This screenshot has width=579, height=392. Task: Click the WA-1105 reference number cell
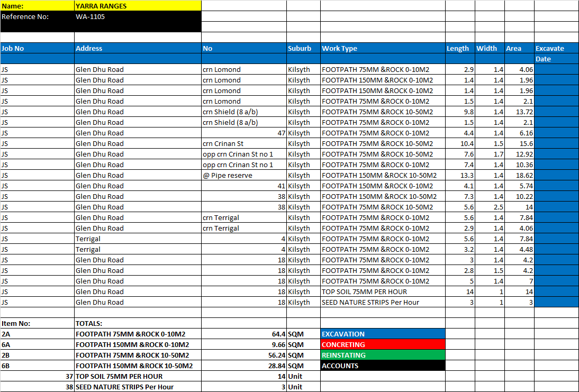[x=138, y=16]
